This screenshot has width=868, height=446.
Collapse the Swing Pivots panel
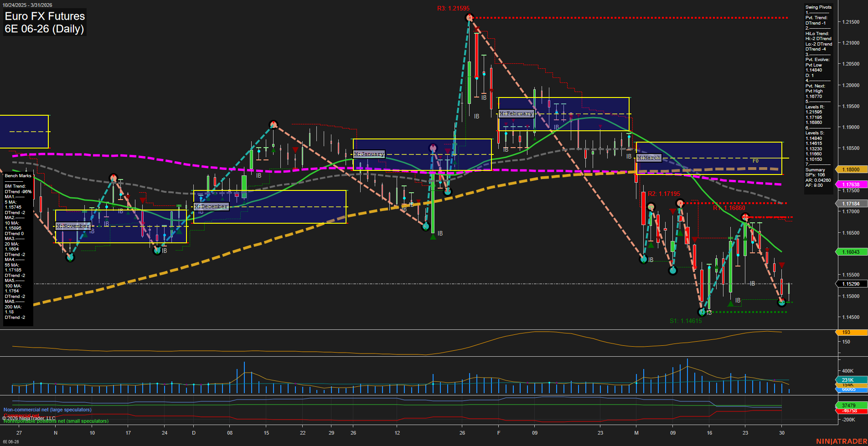pos(818,7)
